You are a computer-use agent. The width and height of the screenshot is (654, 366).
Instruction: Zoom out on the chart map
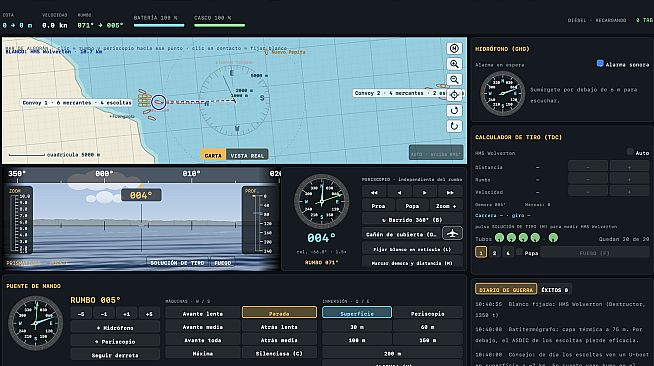click(454, 79)
